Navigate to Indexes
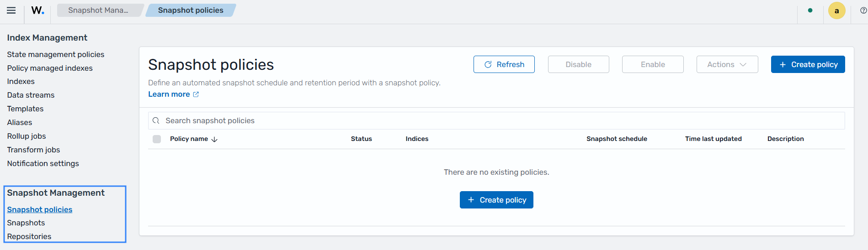The width and height of the screenshot is (868, 250). coord(21,81)
